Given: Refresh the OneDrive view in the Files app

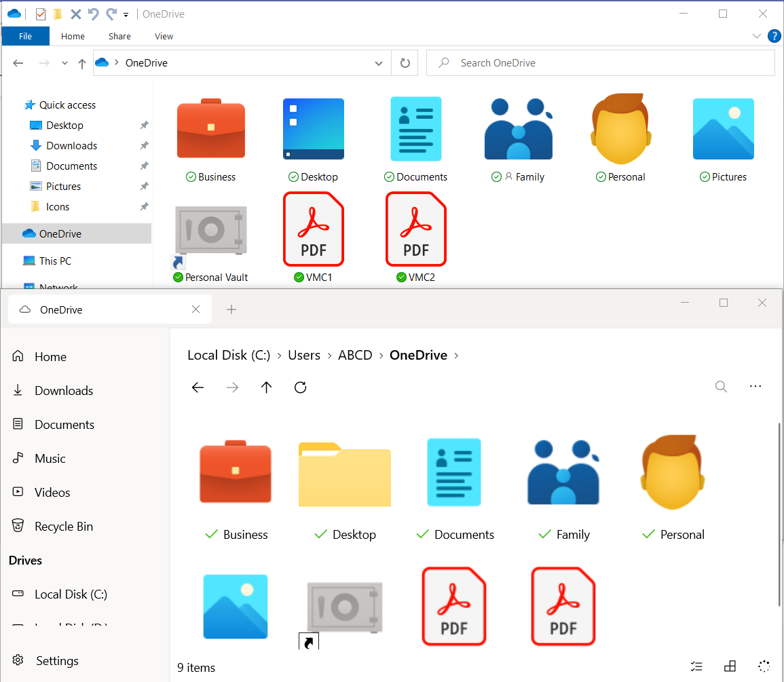Looking at the screenshot, I should pos(300,387).
